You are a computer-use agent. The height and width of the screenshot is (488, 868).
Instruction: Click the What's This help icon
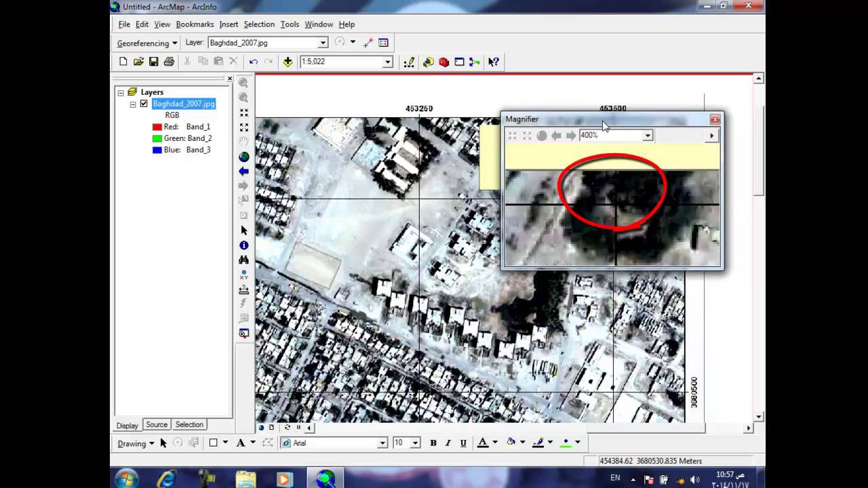tap(494, 62)
